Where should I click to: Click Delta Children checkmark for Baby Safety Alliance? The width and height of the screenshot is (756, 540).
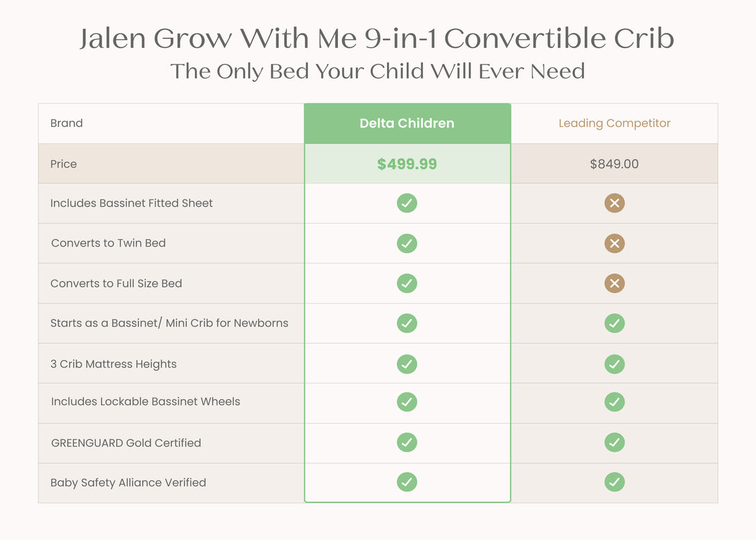(407, 482)
